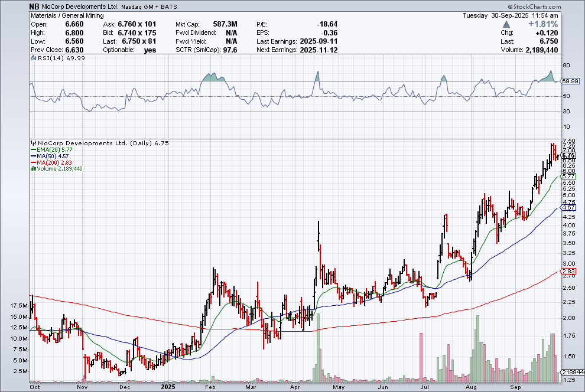Click the SCTR (SmlCap) value 97.6
The width and height of the screenshot is (585, 392).
coord(230,50)
